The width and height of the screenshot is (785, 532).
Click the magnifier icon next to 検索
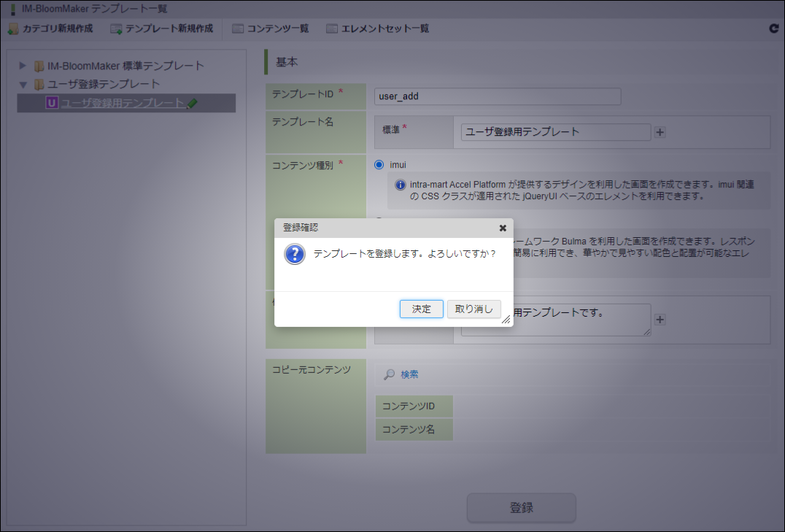click(389, 374)
